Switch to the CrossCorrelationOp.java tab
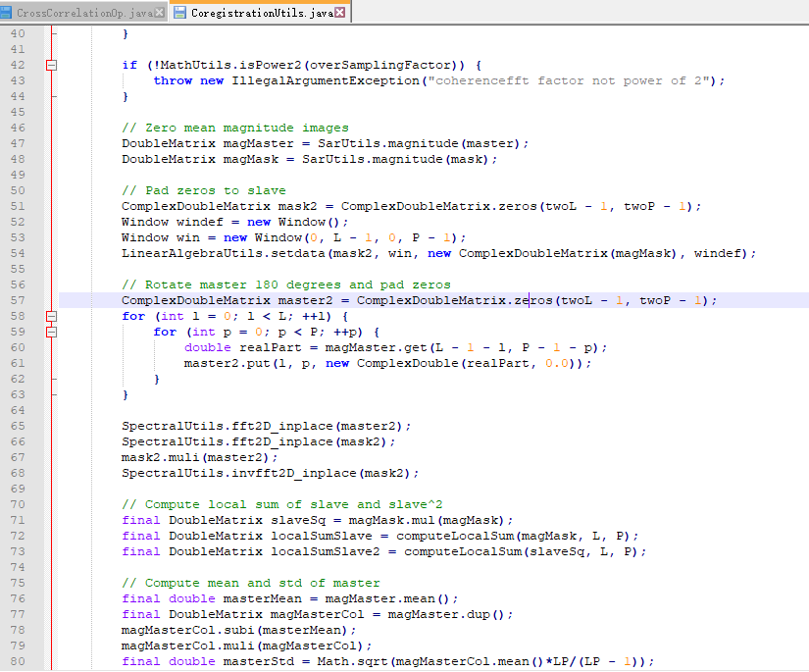 pos(84,13)
